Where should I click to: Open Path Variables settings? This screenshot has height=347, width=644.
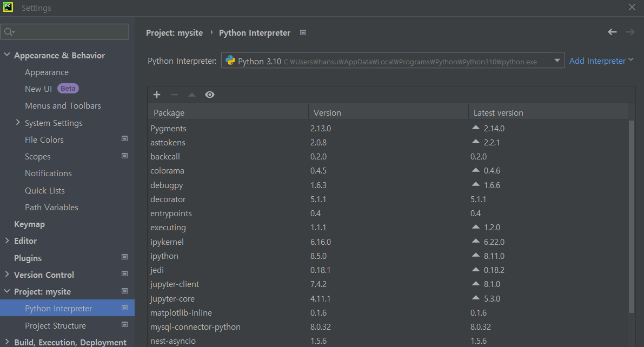[x=51, y=208]
